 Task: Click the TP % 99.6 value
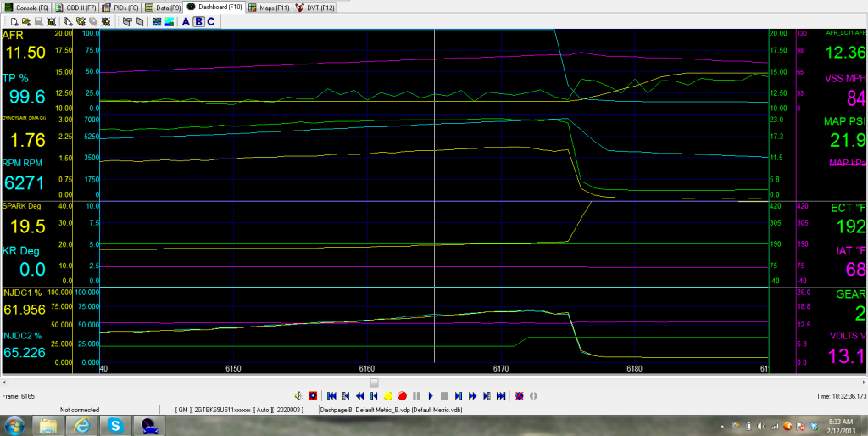(x=27, y=97)
